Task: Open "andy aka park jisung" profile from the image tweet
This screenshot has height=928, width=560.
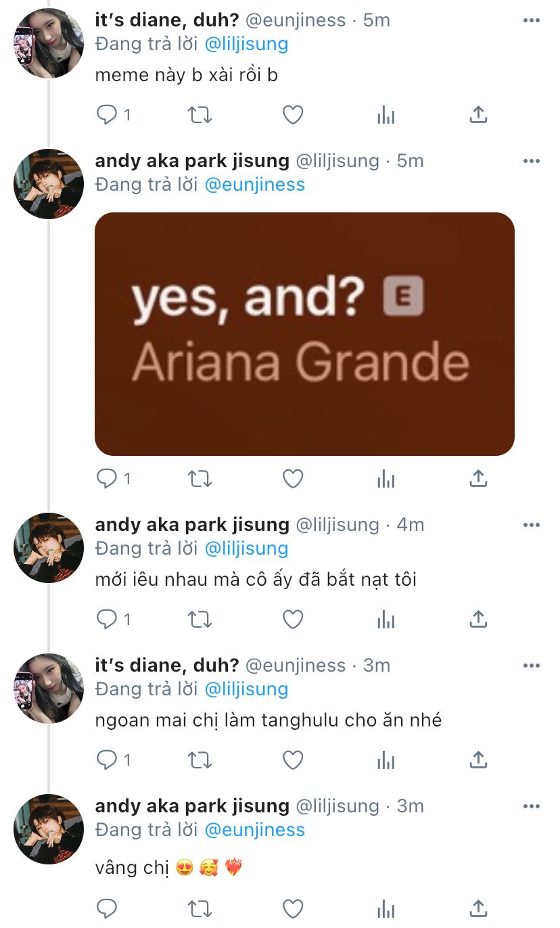Action: point(192,161)
